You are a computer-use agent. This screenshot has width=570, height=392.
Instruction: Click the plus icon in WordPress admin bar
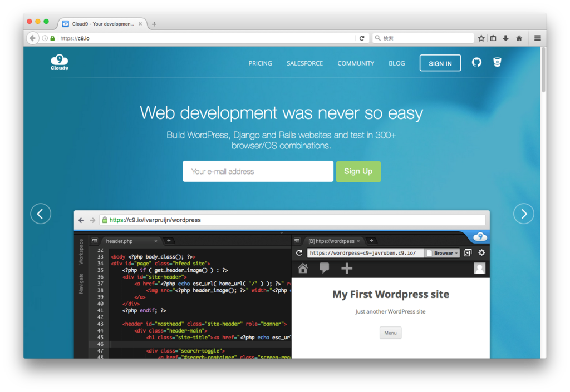[347, 268]
